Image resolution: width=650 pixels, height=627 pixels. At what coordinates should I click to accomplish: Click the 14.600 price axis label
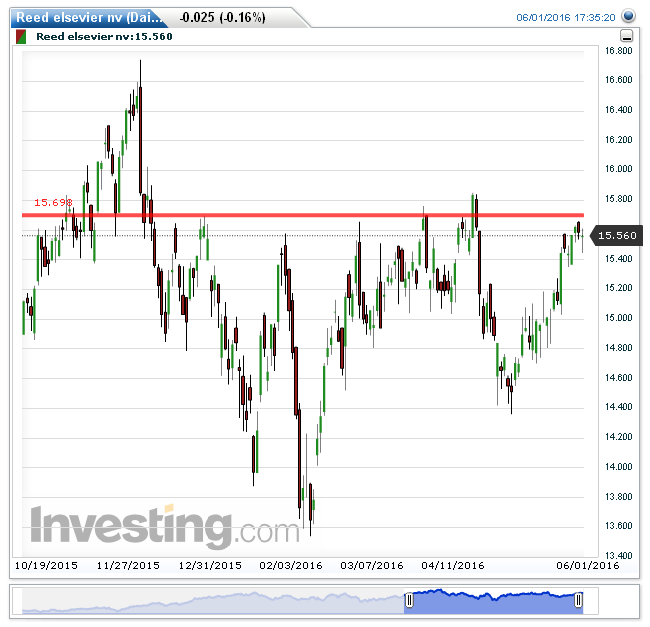click(x=618, y=378)
